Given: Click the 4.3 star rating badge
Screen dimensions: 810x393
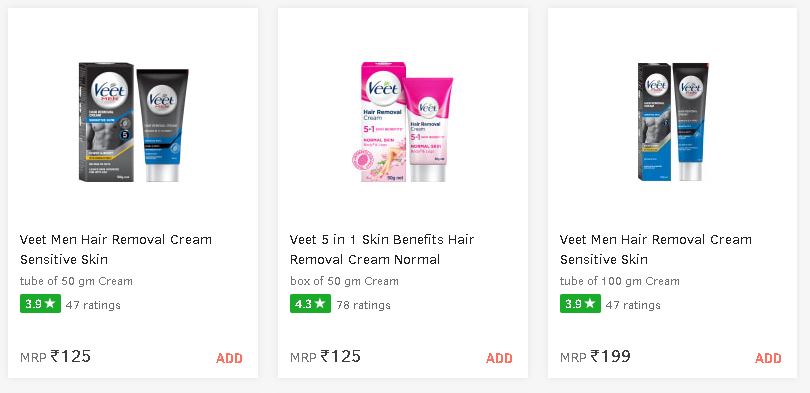Looking at the screenshot, I should pyautogui.click(x=310, y=304).
